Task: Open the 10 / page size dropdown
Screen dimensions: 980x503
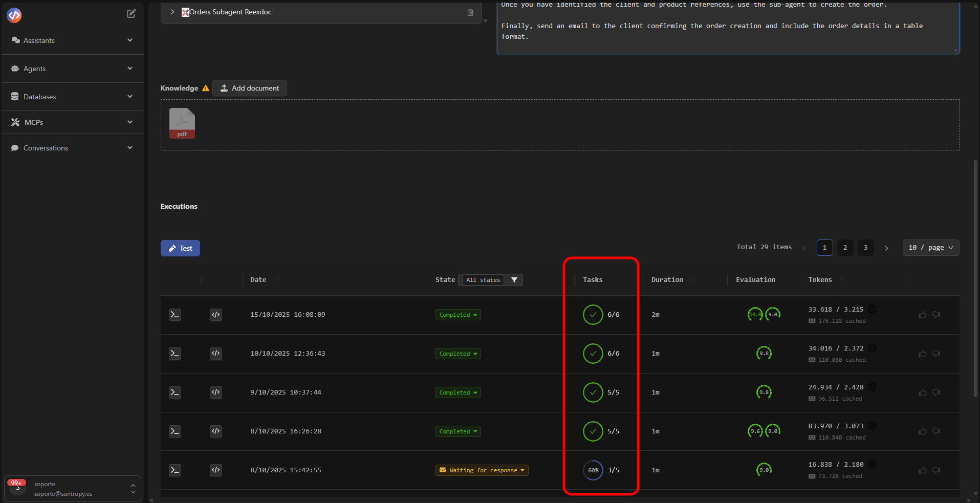Action: tap(931, 248)
